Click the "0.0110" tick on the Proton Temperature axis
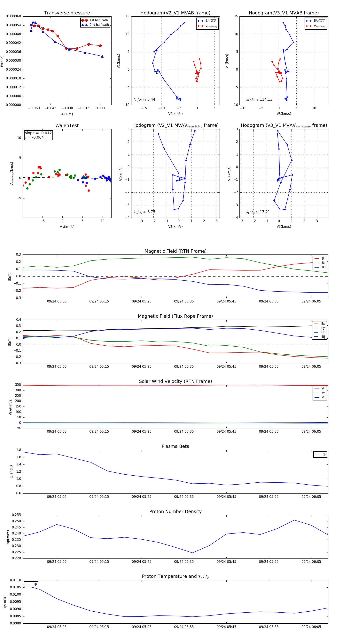The width and height of the screenshot is (351, 644). coord(15,580)
